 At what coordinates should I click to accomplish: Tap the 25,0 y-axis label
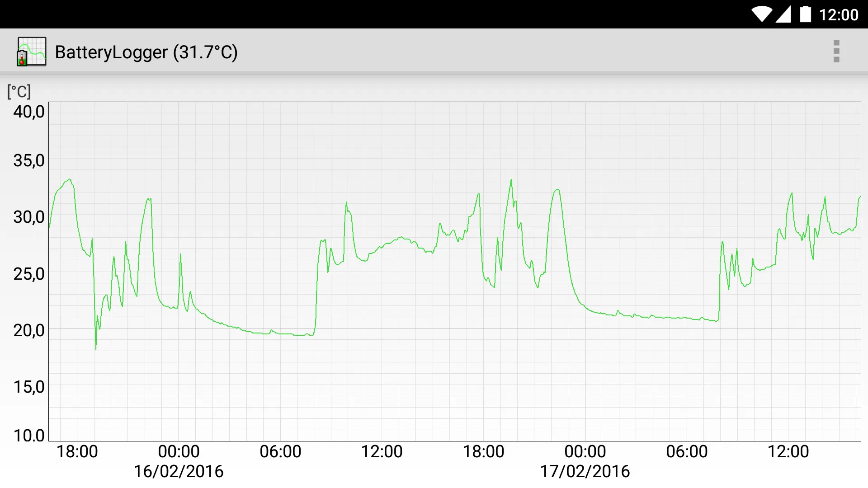[29, 274]
